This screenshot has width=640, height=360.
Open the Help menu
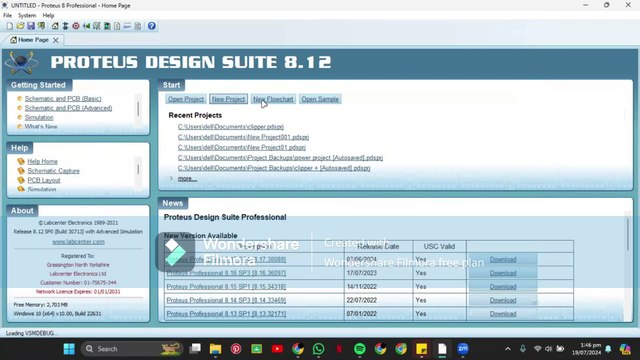click(x=48, y=16)
